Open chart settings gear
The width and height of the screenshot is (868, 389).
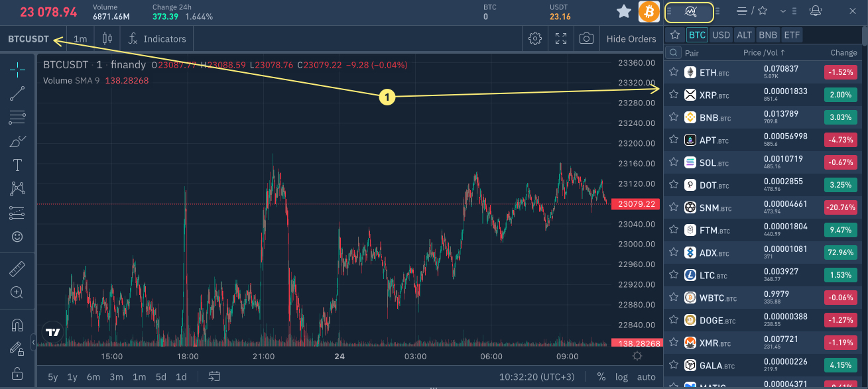tap(535, 38)
